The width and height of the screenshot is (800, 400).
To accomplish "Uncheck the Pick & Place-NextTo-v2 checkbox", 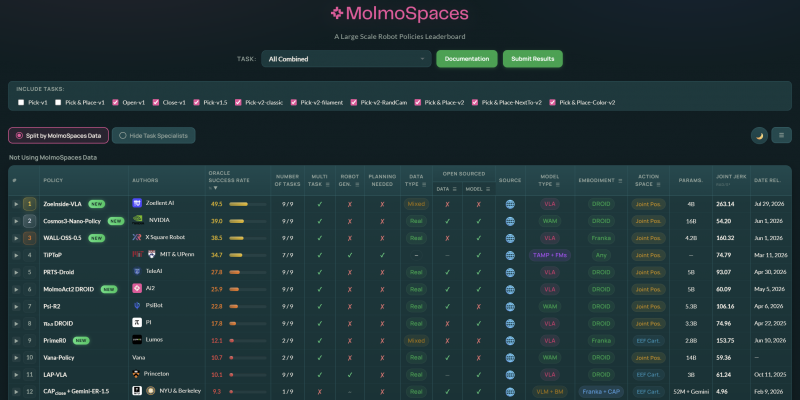I will pos(475,103).
